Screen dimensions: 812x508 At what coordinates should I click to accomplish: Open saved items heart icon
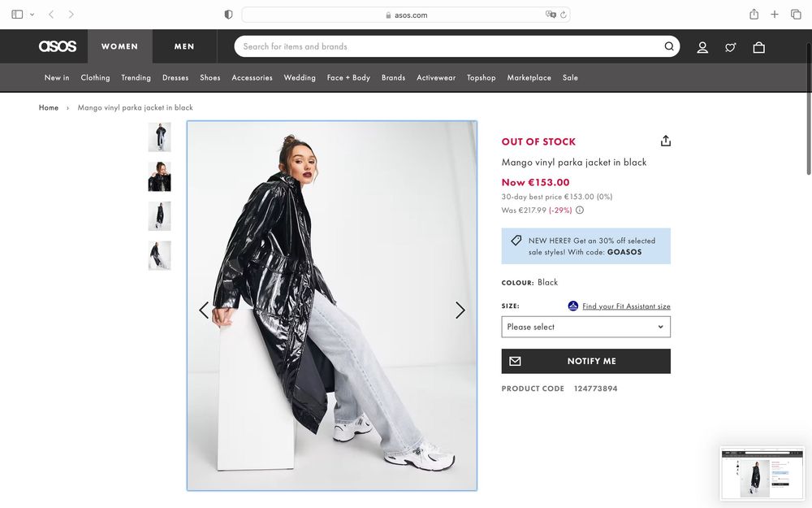point(731,47)
